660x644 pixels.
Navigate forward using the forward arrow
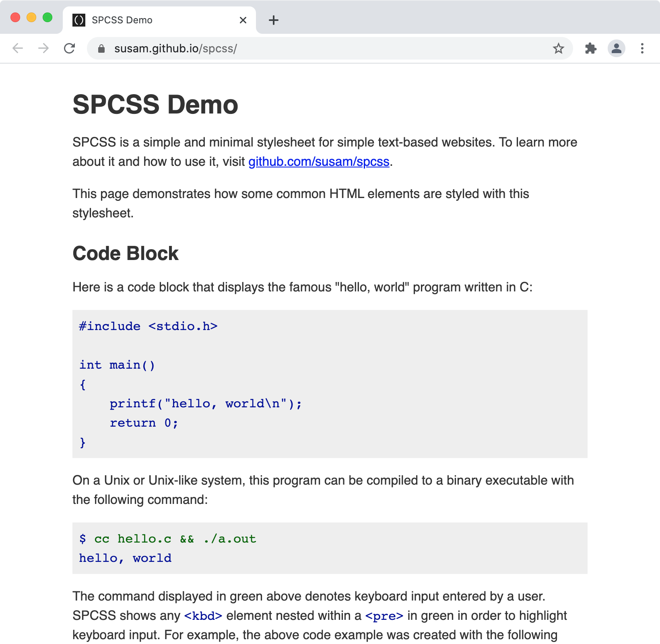(x=43, y=48)
